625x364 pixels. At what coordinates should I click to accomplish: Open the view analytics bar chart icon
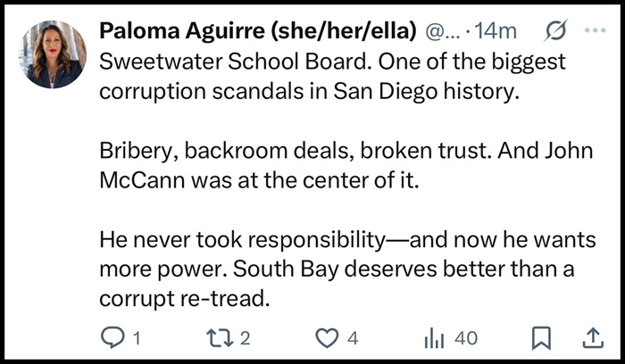click(433, 338)
